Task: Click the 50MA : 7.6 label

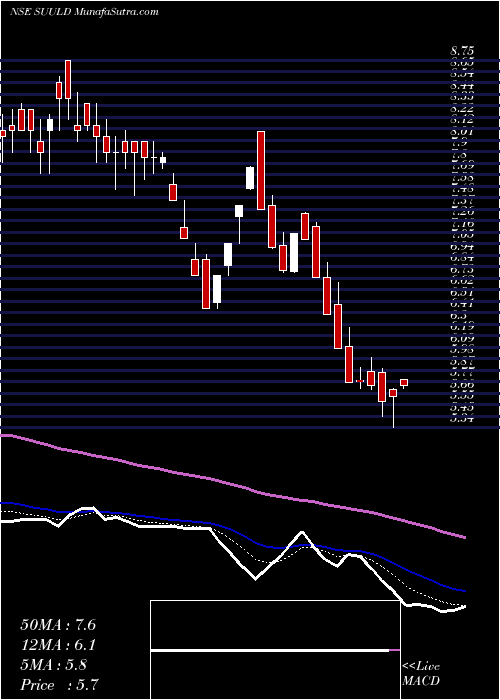Action: click(58, 625)
